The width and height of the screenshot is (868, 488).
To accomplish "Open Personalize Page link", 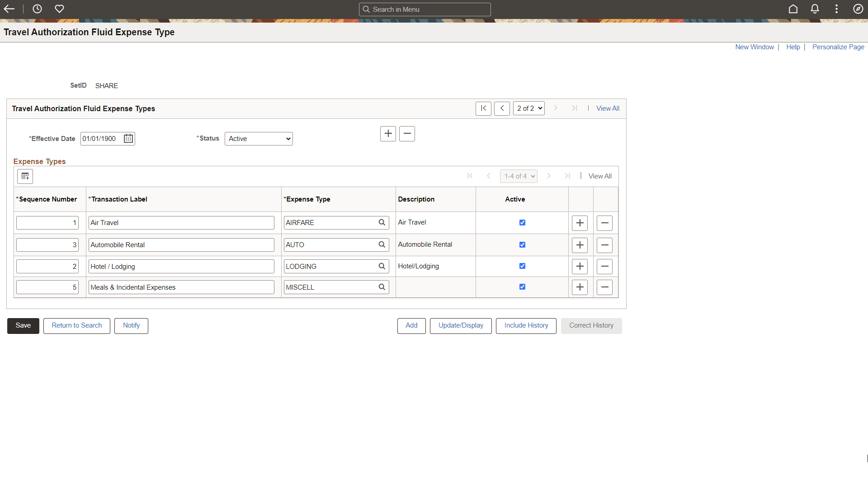I will pyautogui.click(x=838, y=47).
